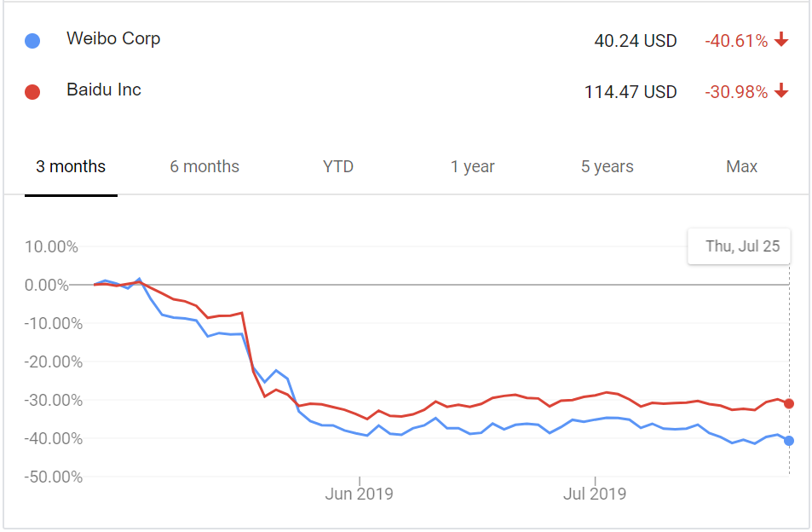
Task: Click the blue endpoint marker on chart
Action: pyautogui.click(x=789, y=441)
